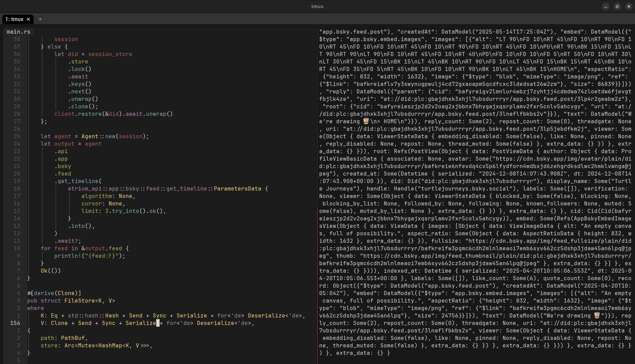Click 'for feed in &output.feed {' line

[x=85, y=248]
